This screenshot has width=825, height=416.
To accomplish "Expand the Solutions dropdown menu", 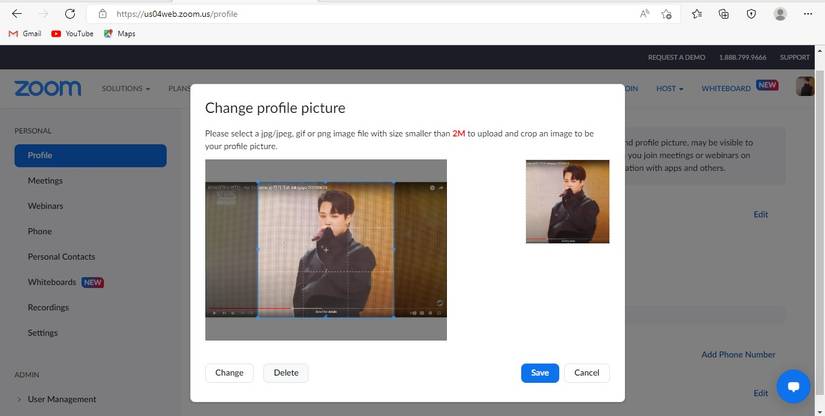I will point(126,88).
